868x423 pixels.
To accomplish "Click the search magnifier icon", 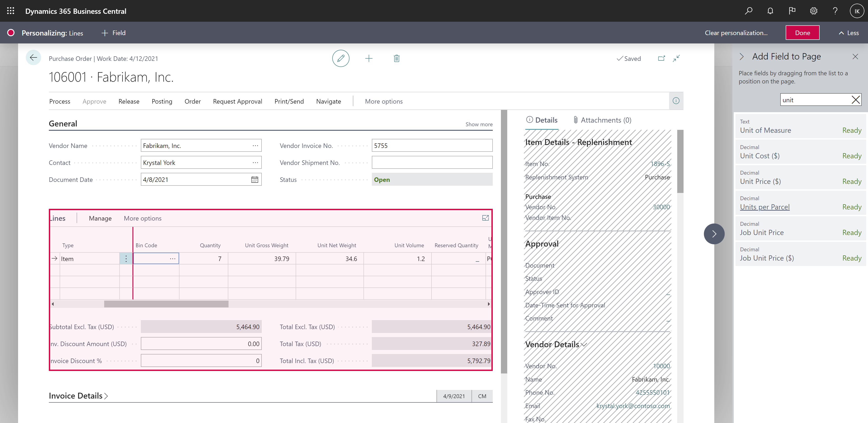I will click(x=748, y=11).
